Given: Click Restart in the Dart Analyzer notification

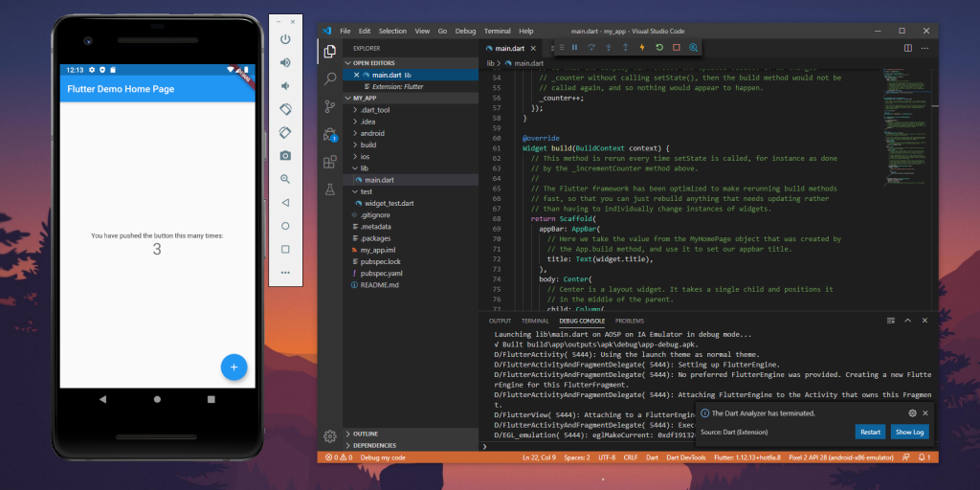Looking at the screenshot, I should (x=869, y=432).
